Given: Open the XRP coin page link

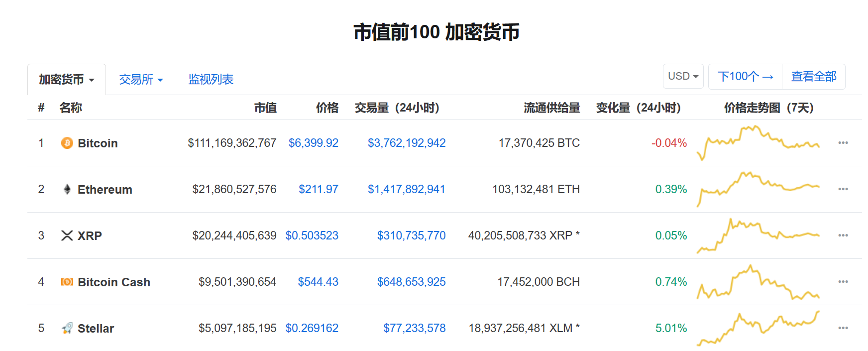Looking at the screenshot, I should coord(90,236).
